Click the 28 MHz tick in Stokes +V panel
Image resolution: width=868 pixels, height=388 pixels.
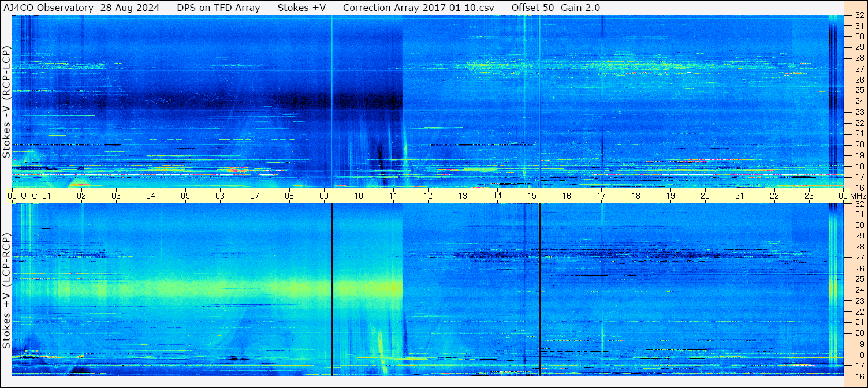click(859, 247)
